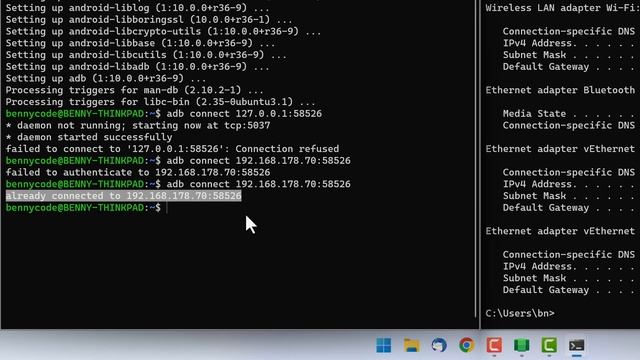Open the green box app in the taskbar
Image resolution: width=640 pixels, height=360 pixels.
click(x=522, y=345)
